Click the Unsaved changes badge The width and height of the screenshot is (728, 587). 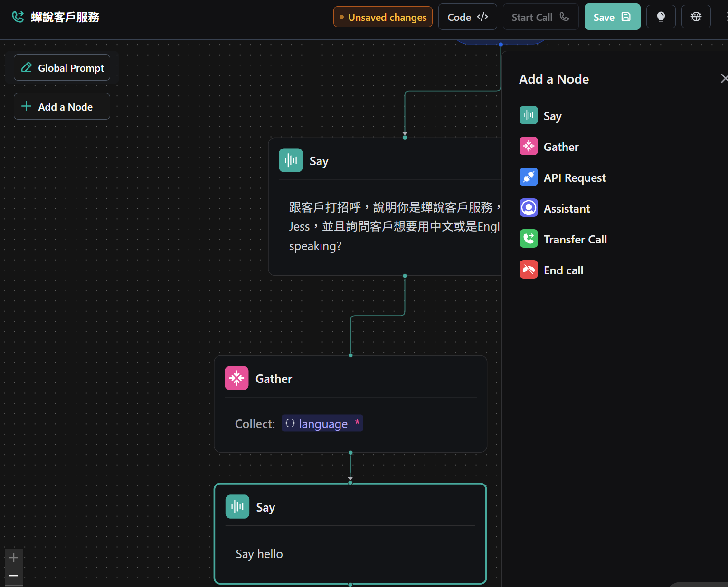[x=383, y=17]
